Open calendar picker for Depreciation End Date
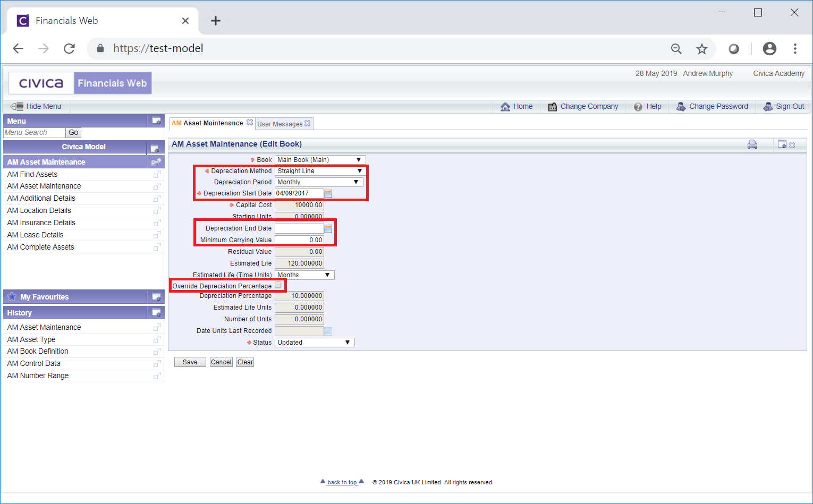Image resolution: width=813 pixels, height=504 pixels. point(328,228)
